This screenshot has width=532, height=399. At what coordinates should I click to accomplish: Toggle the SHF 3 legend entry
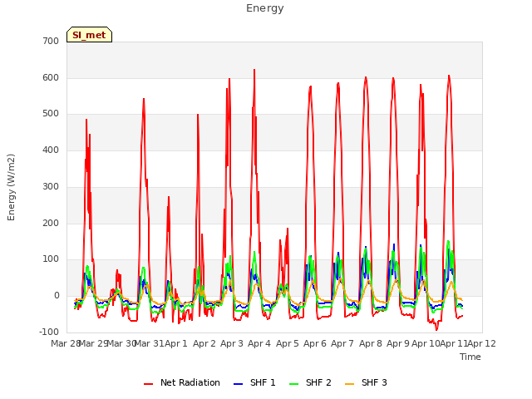(366, 382)
